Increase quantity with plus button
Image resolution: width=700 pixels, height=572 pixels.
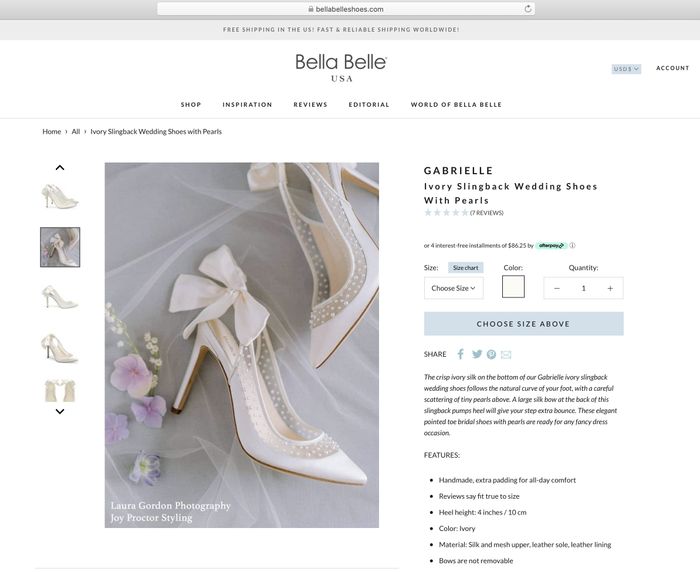click(610, 288)
